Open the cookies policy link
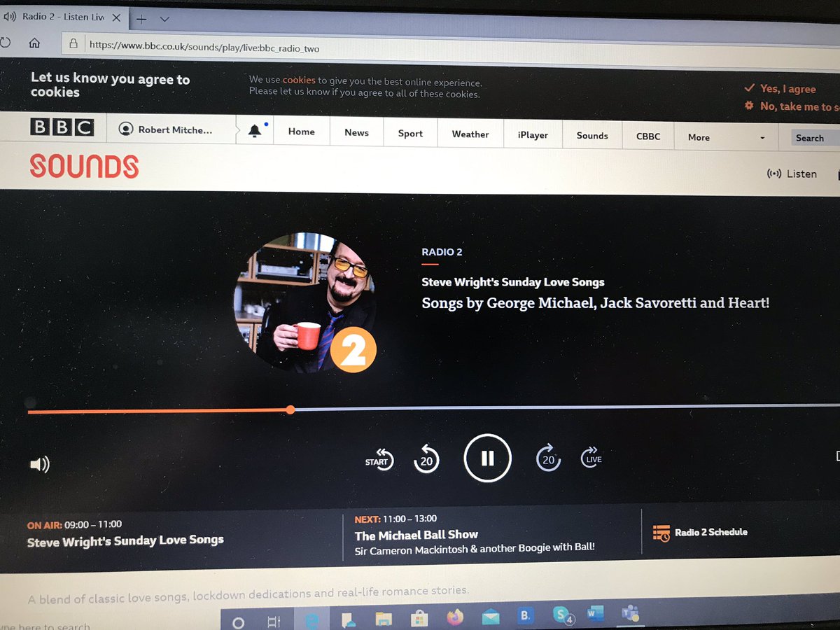Screen dimensions: 840x630 [299, 80]
